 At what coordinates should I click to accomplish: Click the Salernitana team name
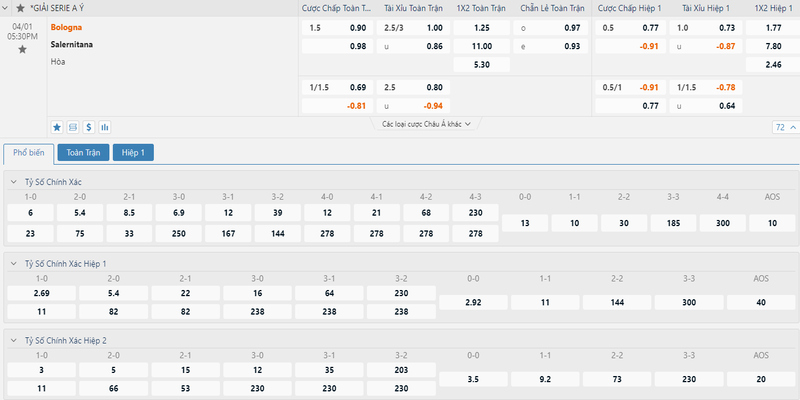click(x=72, y=44)
